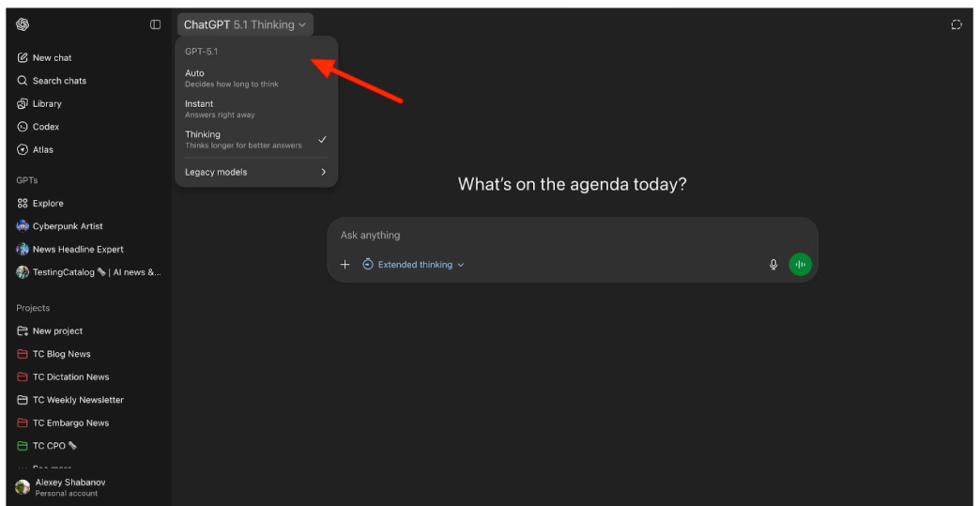The image size is (980, 506).
Task: Click the TC Blog News folder icon
Action: 23,354
